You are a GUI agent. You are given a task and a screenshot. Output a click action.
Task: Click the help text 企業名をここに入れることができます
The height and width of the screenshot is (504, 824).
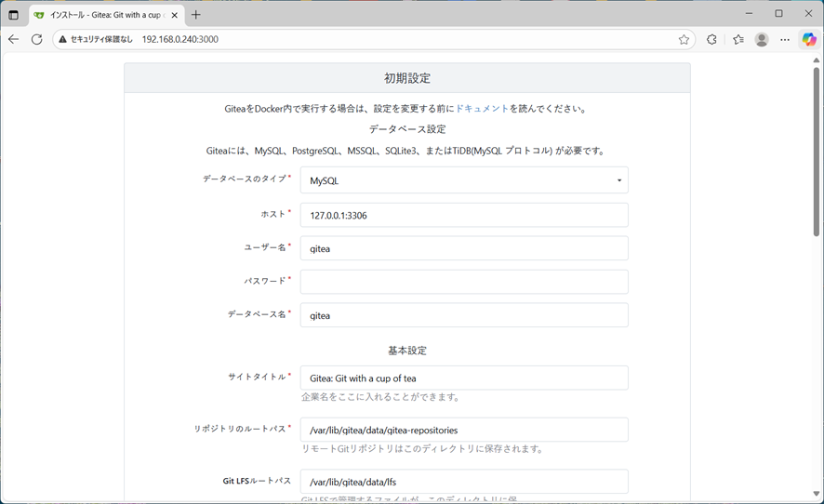[381, 397]
